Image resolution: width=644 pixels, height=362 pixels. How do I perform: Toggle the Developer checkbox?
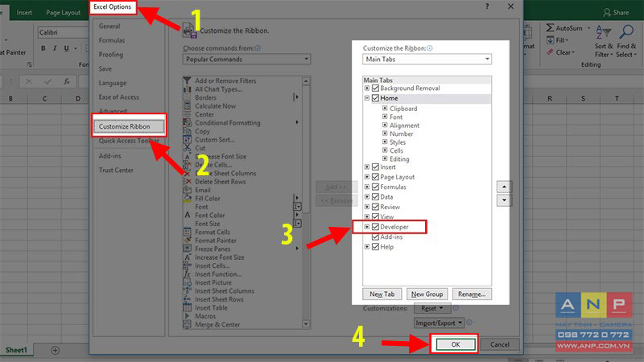[375, 227]
